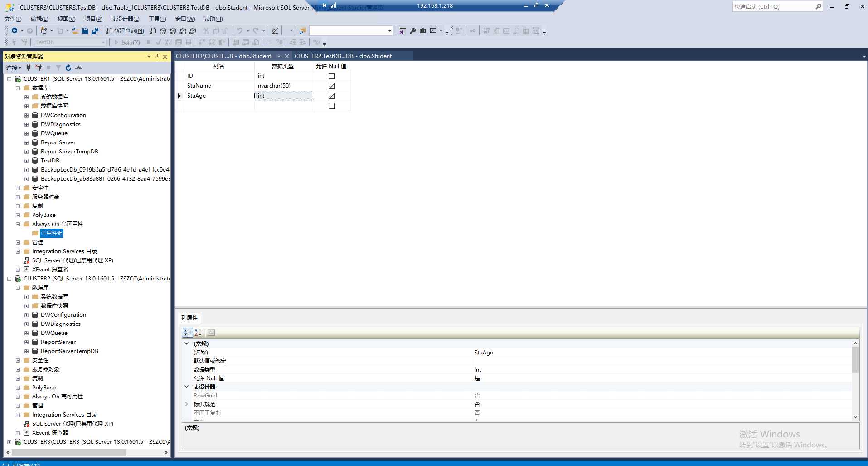
Task: Click the XMLA query icon
Action: 183,31
